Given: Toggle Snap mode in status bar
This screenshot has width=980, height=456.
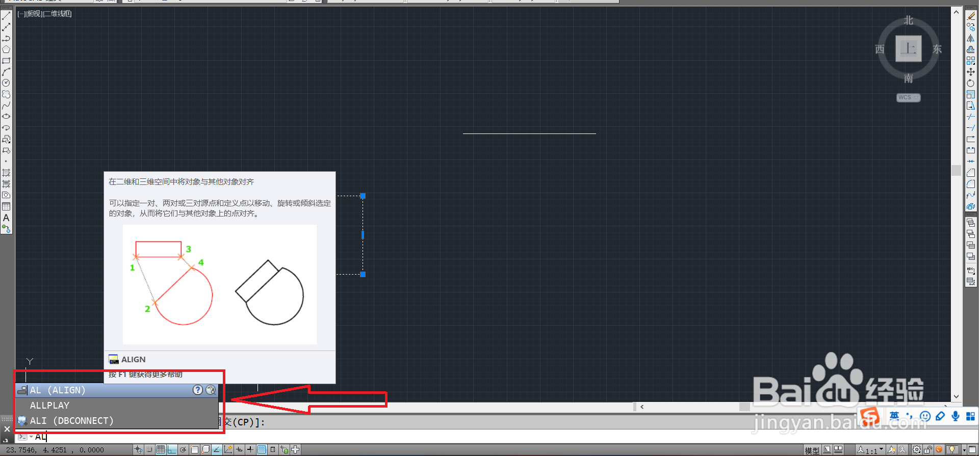Looking at the screenshot, I should [x=149, y=449].
